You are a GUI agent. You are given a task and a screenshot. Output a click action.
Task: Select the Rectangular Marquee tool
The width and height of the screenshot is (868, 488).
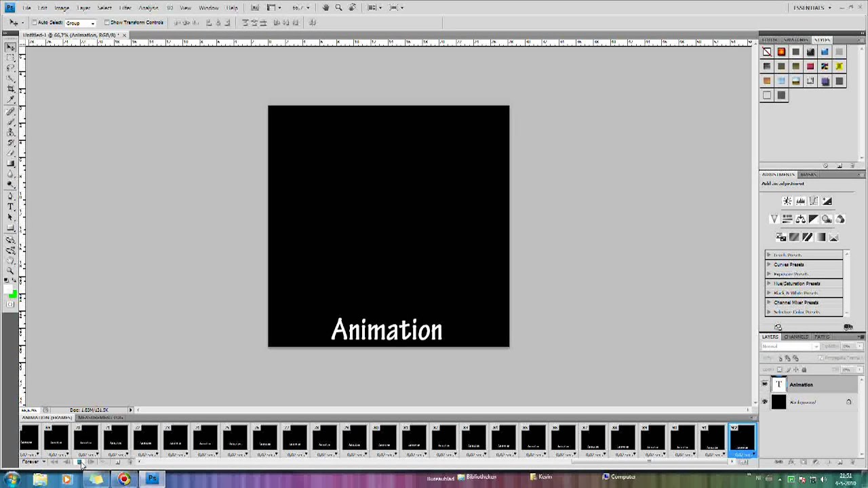click(x=12, y=58)
